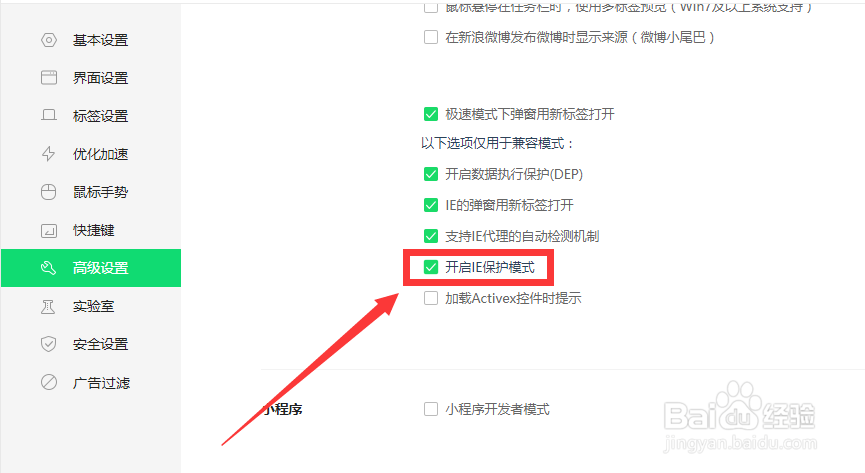Image resolution: width=865 pixels, height=473 pixels.
Task: Click the 快捷键 keyboard icon
Action: [x=49, y=230]
